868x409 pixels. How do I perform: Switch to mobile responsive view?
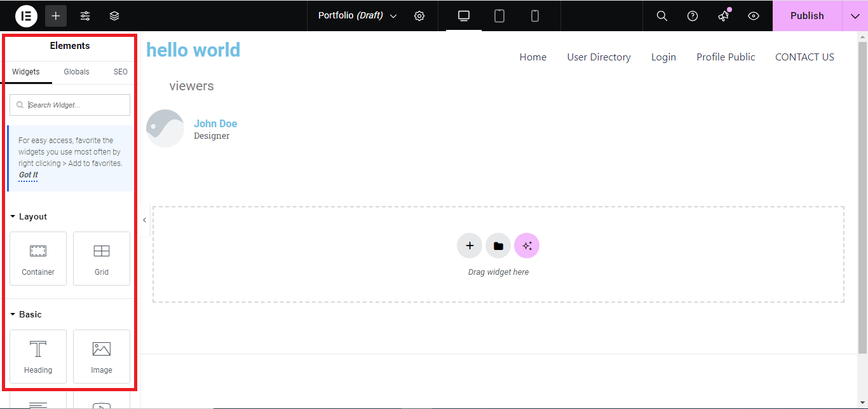535,16
